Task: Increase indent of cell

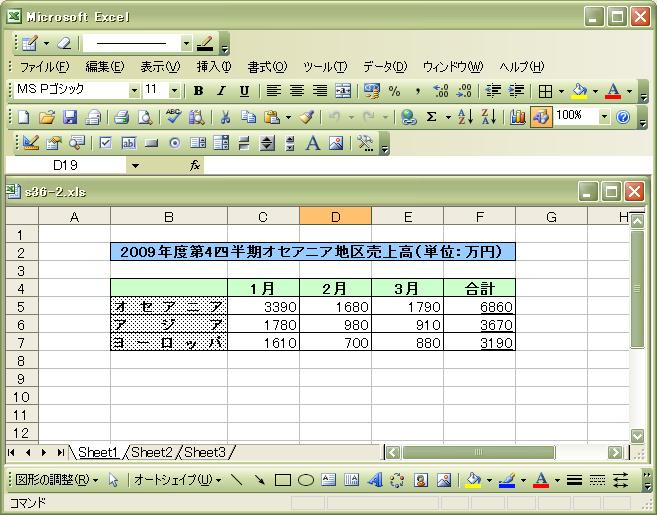Action: (x=516, y=91)
